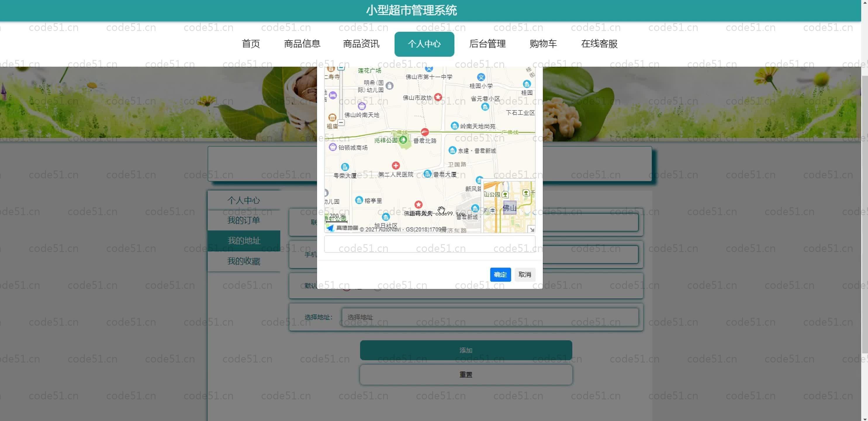Click the 莲花广场 map label
This screenshot has width=868, height=421.
[369, 70]
